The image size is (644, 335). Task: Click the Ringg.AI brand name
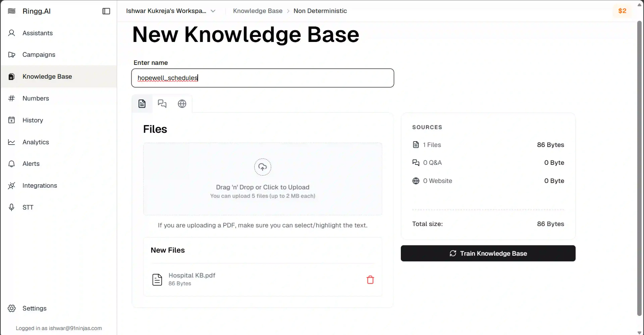tap(37, 11)
